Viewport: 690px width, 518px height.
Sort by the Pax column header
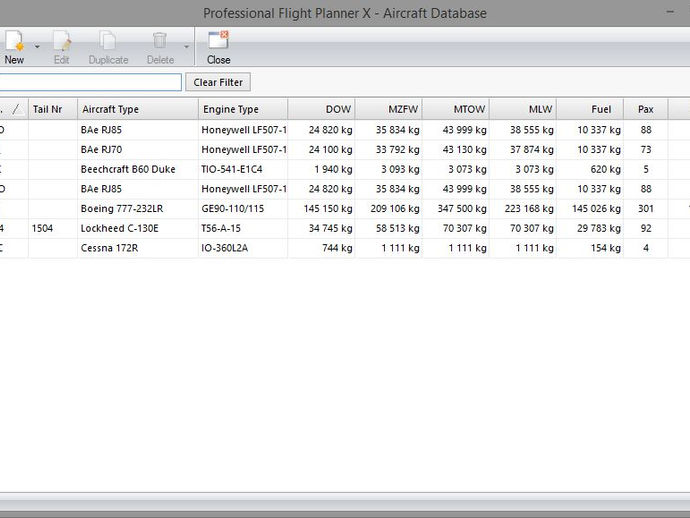[646, 109]
